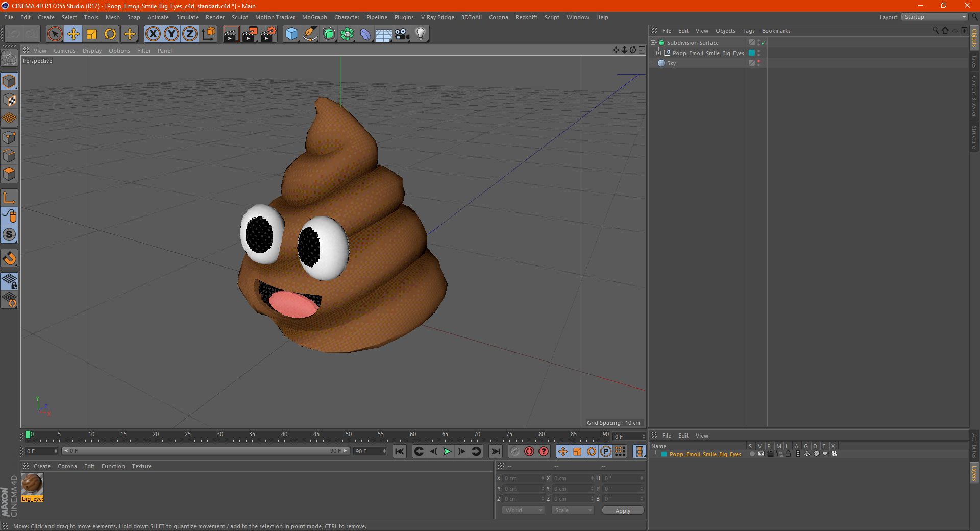Viewport: 980px width, 531px height.
Task: Switch to Edges mode
Action: (x=9, y=155)
